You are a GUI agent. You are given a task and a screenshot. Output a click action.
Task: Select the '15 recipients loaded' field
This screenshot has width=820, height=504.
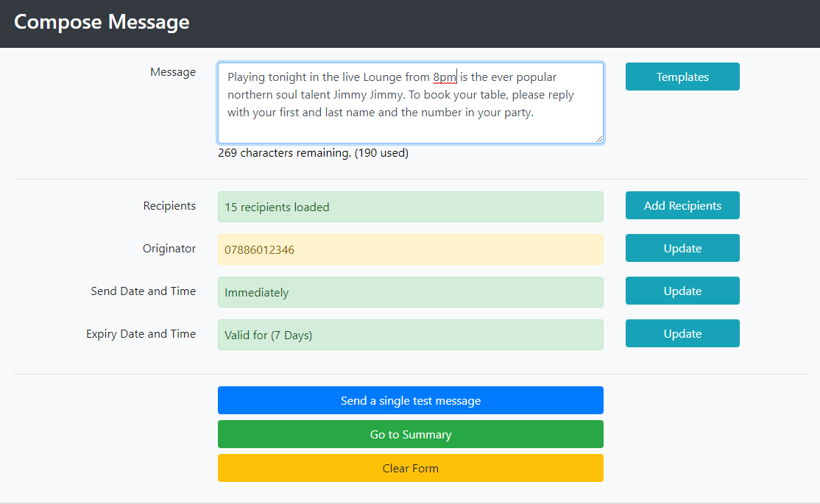[x=411, y=207]
